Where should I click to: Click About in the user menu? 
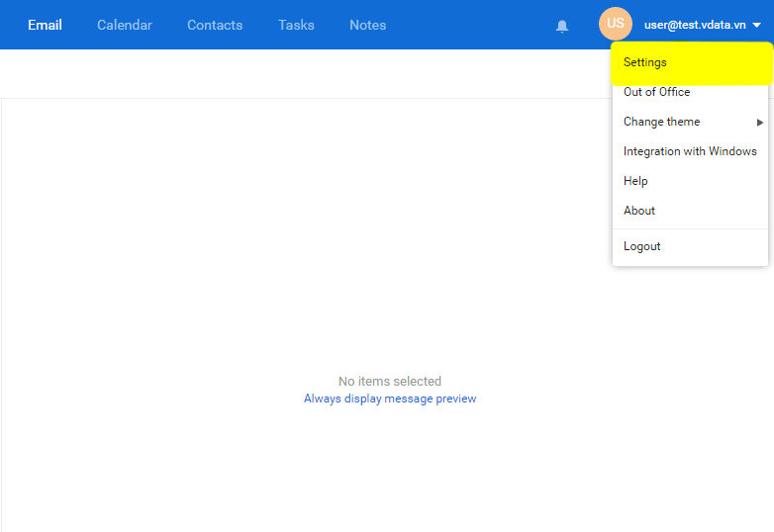pyautogui.click(x=639, y=211)
